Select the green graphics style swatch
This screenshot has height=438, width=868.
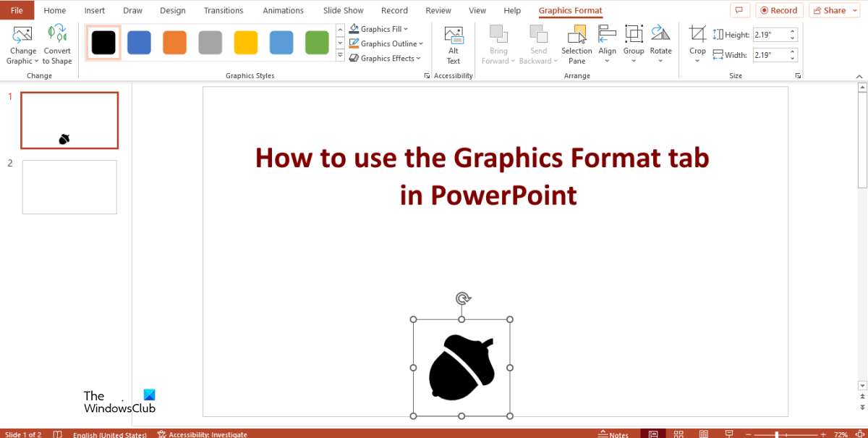tap(316, 43)
